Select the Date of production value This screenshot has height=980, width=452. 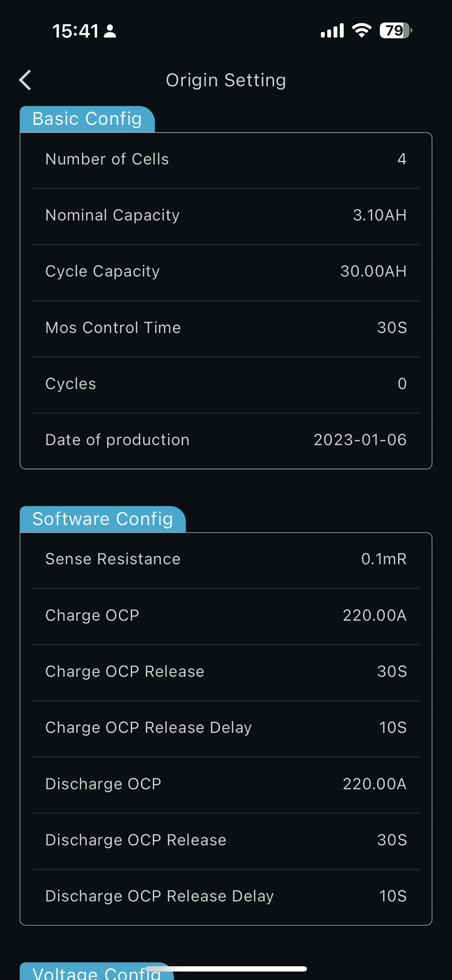pyautogui.click(x=360, y=440)
